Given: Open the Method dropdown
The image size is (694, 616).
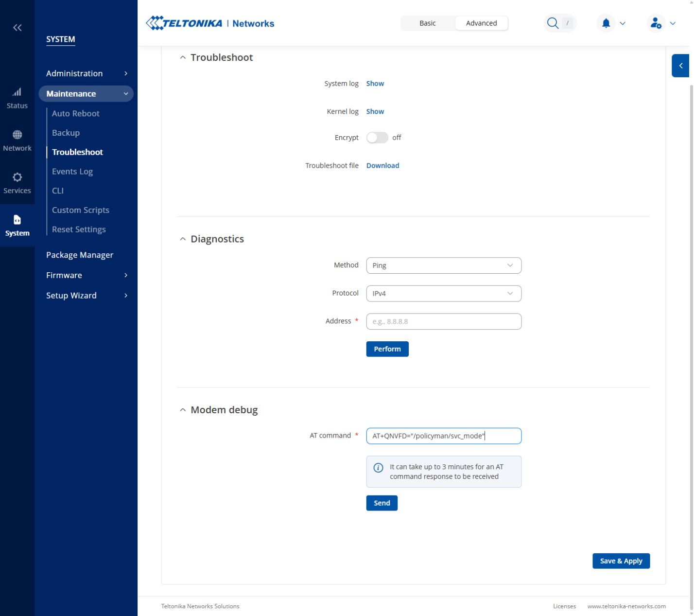Looking at the screenshot, I should [x=444, y=265].
